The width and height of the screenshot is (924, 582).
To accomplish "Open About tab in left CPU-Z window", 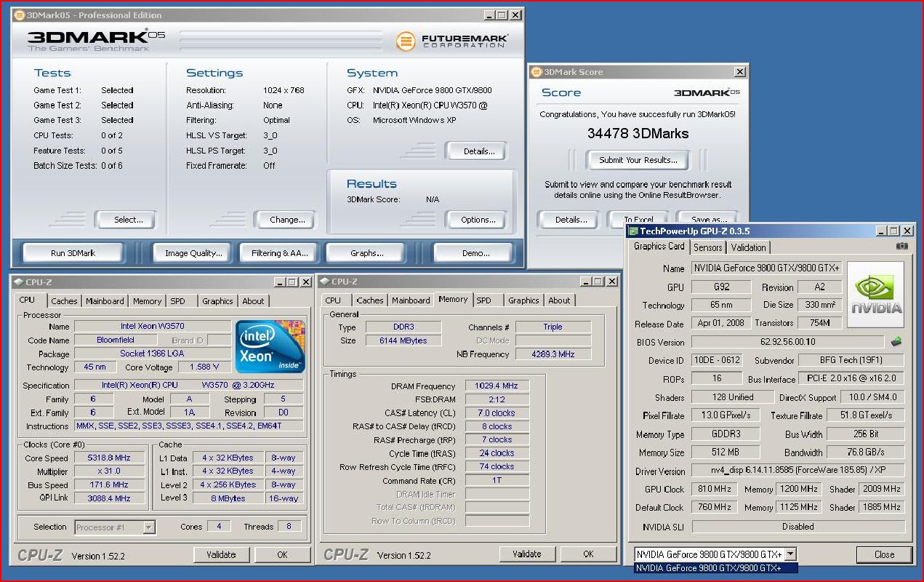I will pos(253,301).
